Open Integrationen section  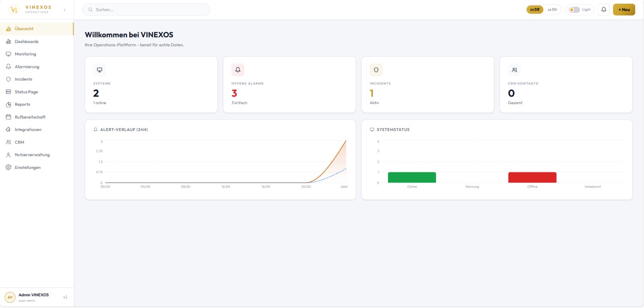pos(37,129)
